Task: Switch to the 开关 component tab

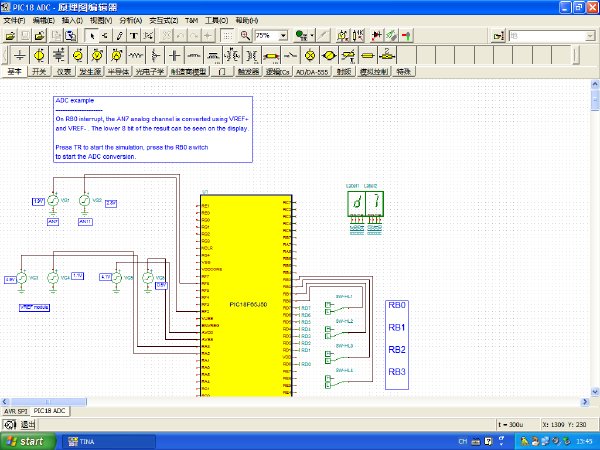Action: (39, 72)
